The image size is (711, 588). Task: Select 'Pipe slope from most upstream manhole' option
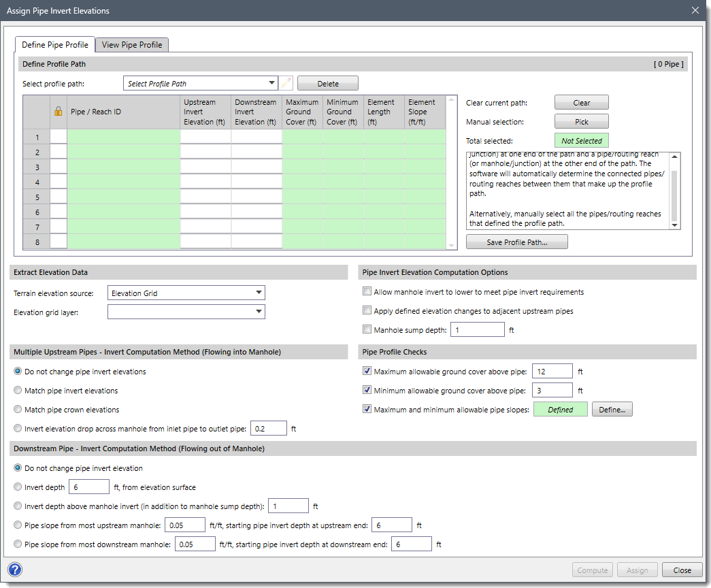16,525
